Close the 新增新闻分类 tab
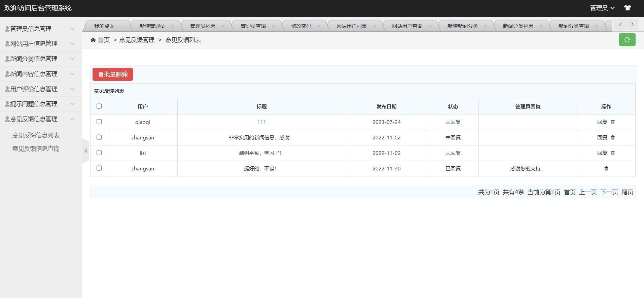 pos(486,26)
